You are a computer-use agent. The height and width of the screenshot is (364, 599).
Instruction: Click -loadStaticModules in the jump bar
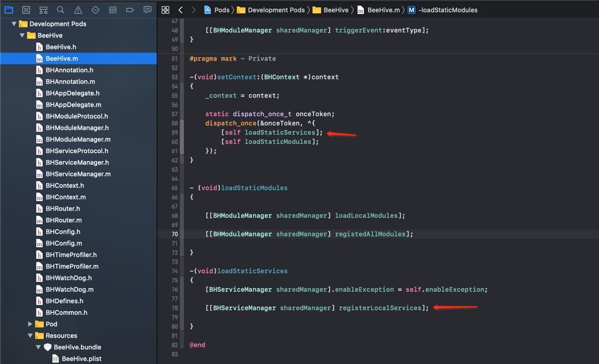[x=443, y=10]
